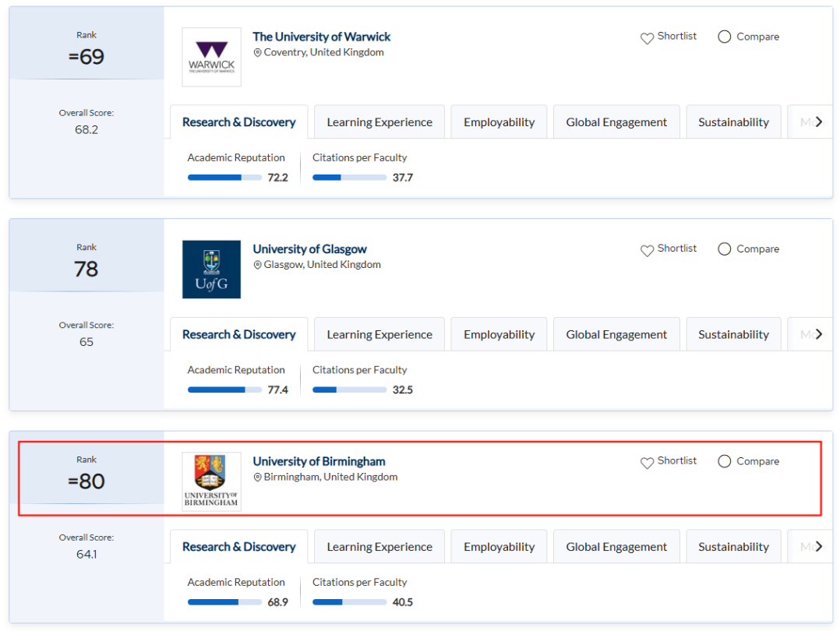Click heart icon to shortlist Glasgow
840x631 pixels.
point(647,250)
